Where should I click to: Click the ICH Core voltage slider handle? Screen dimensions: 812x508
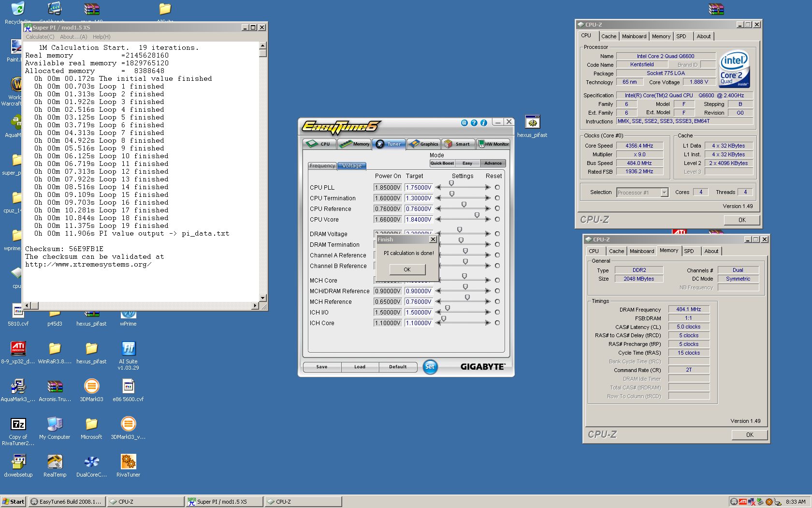tap(444, 319)
